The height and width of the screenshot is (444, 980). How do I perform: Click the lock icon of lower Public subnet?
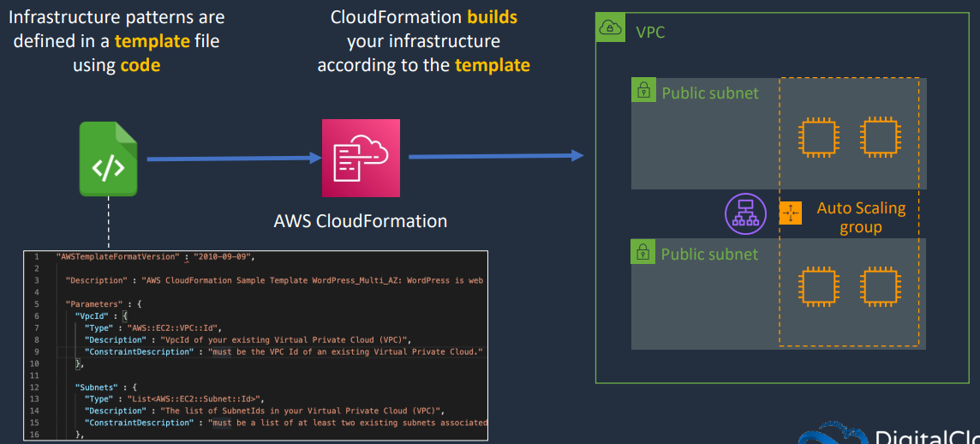pyautogui.click(x=643, y=252)
